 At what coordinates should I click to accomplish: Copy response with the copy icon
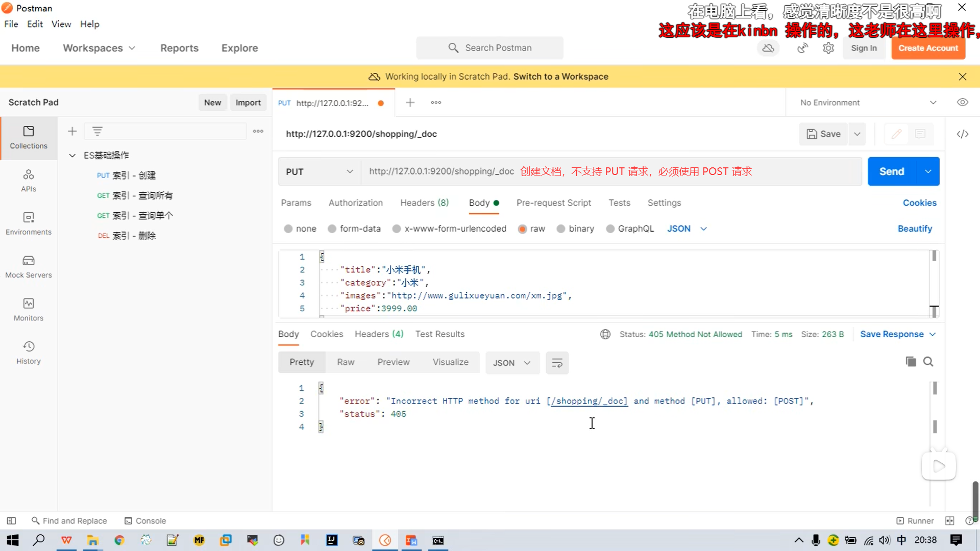911,362
